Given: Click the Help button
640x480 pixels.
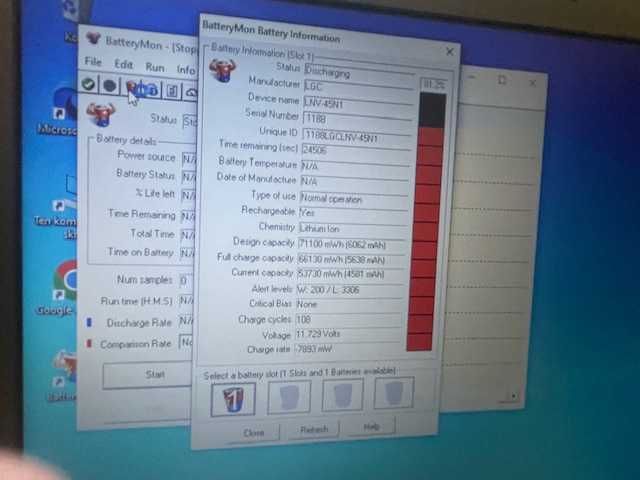Looking at the screenshot, I should [x=371, y=427].
